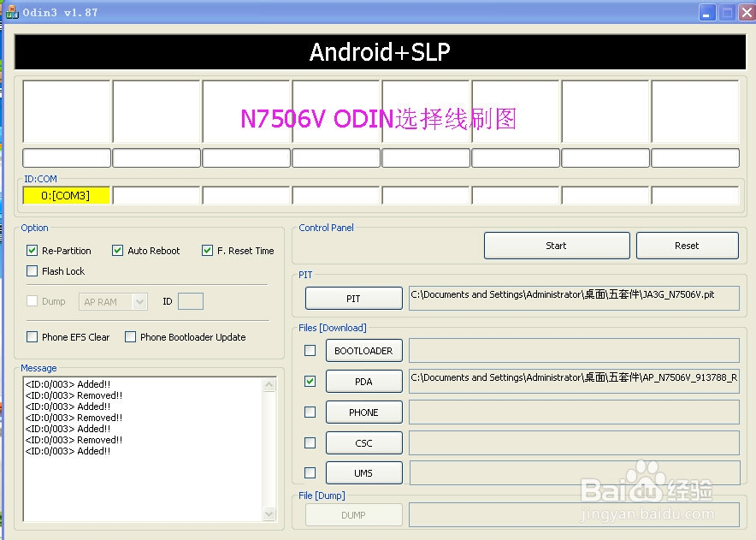Click the last "<ID:0/003> Added!!" log line
The height and width of the screenshot is (540, 756).
coord(68,451)
